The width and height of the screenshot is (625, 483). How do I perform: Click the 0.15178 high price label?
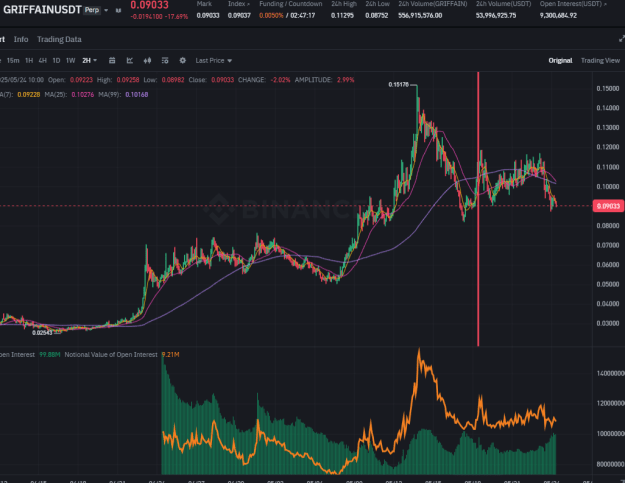pos(399,84)
